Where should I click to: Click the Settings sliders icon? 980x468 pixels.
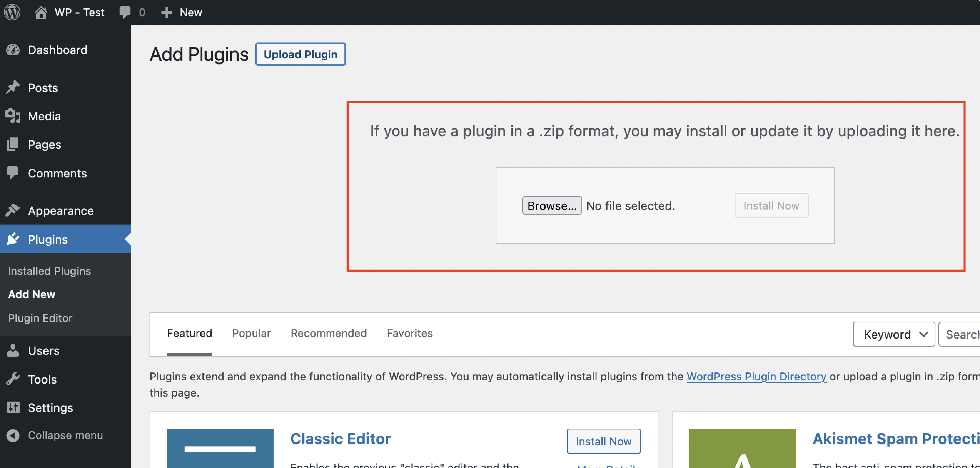13,408
